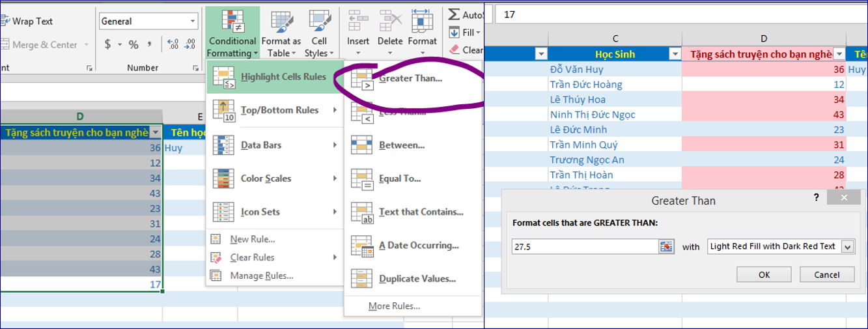Open the Top/Bottom Rules submenu
Image resolution: width=868 pixels, height=329 pixels.
279,110
